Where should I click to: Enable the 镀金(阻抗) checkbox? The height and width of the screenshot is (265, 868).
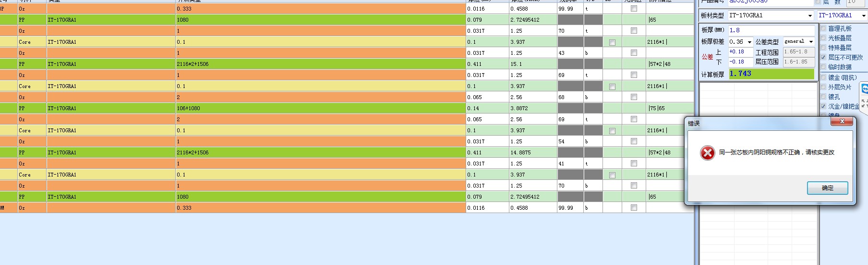(x=823, y=77)
